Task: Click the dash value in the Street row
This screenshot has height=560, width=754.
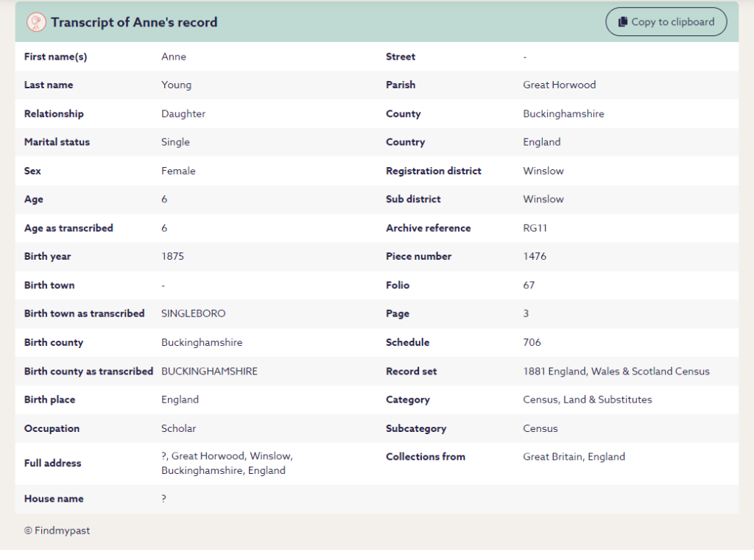Action: click(x=525, y=57)
